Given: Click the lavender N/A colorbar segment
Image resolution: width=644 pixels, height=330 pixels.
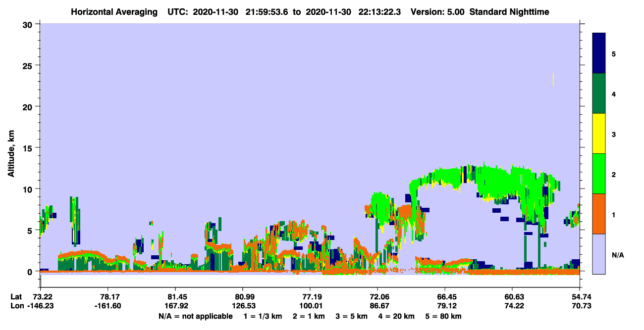Looking at the screenshot, I should click(x=599, y=254).
